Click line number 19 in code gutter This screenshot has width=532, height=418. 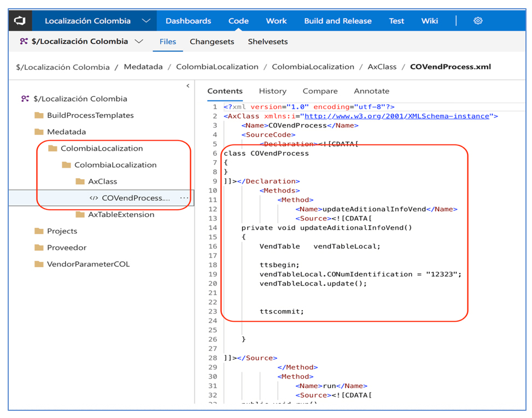[213, 274]
